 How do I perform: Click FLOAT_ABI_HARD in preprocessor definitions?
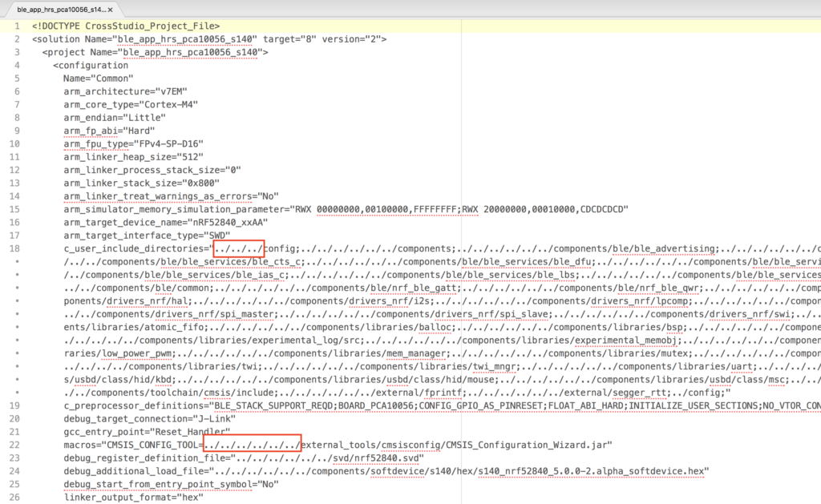[586, 405]
